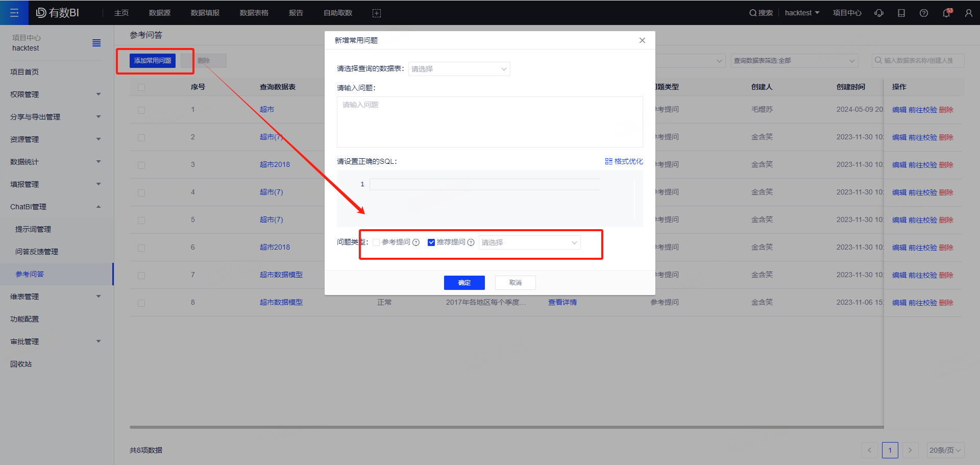Open the hacktest project dropdown
This screenshot has width=980, height=465.
click(802, 13)
